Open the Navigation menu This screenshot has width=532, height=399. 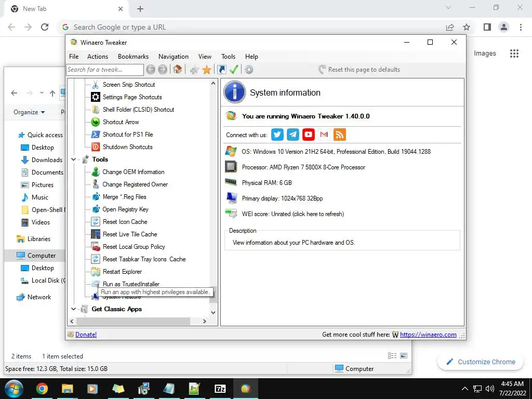point(174,57)
